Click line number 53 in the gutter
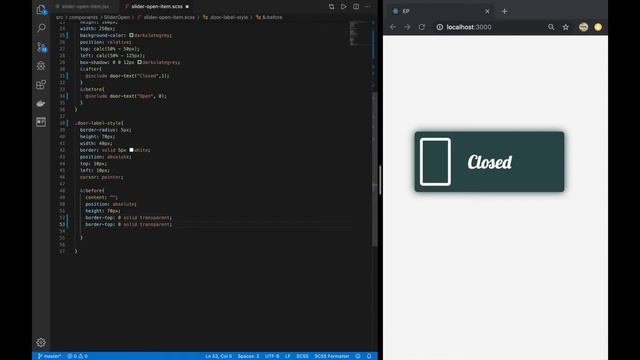640x360 pixels. [x=62, y=224]
